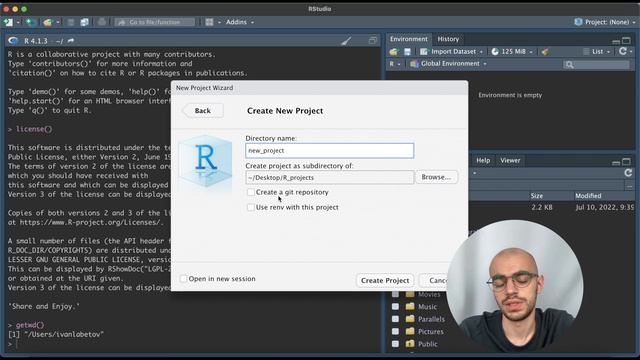Save workspace using Environment disk icon

point(407,52)
